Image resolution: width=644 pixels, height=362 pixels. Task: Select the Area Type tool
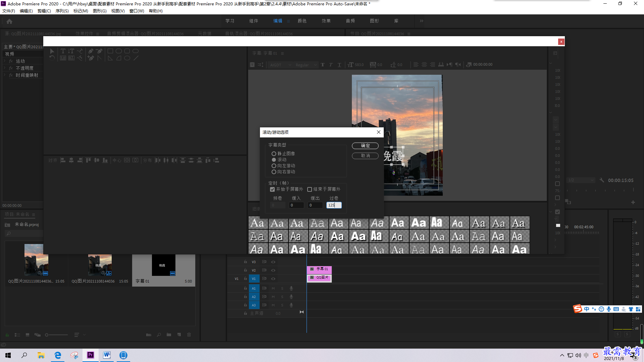tap(63, 58)
